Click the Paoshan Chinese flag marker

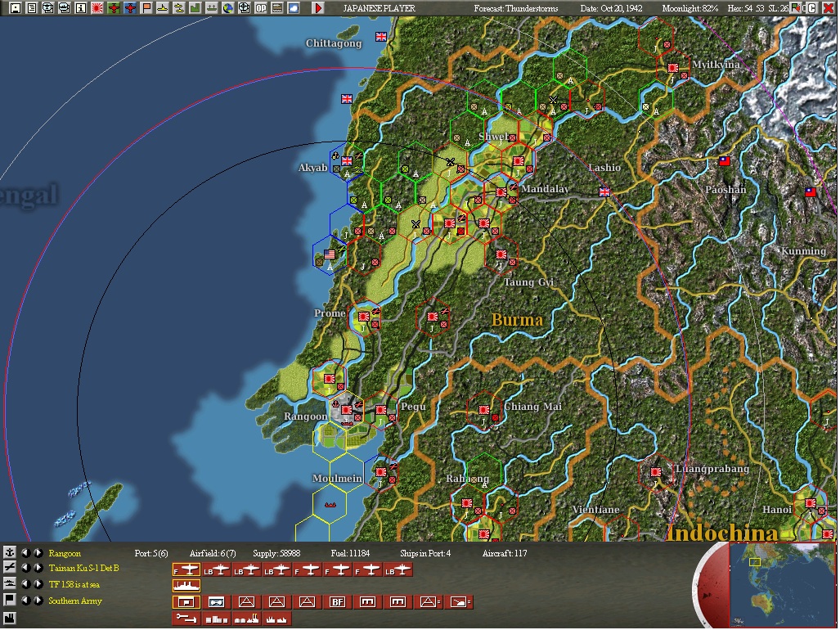pos(725,160)
